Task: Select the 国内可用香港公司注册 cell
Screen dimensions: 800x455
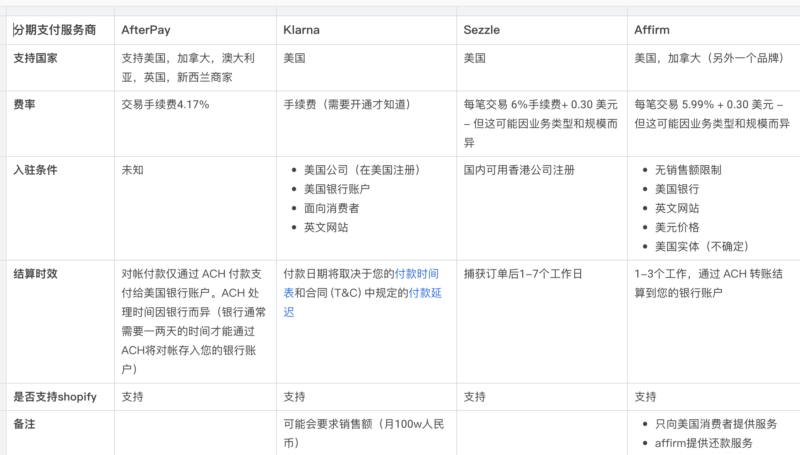Action: pos(542,209)
